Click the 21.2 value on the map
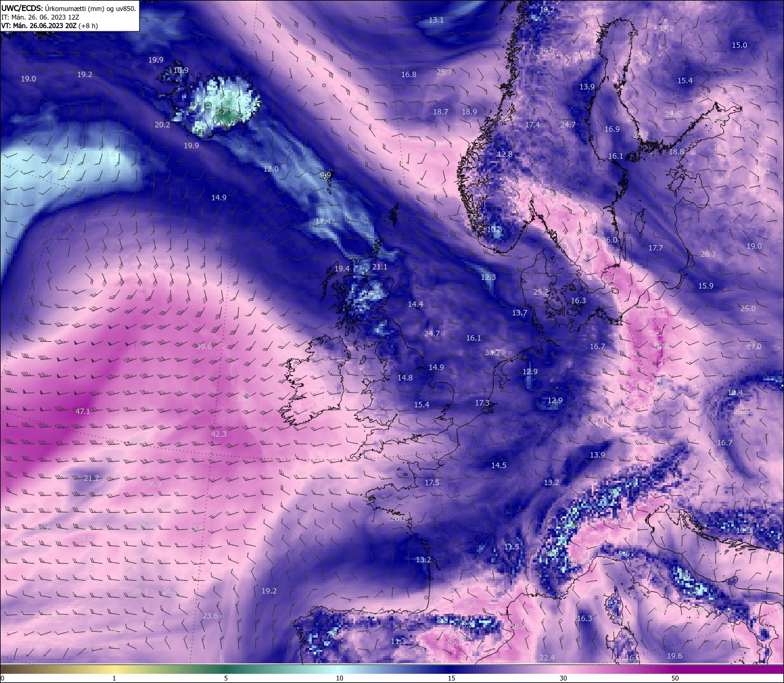Viewport: 784px width, 683px height. pyautogui.click(x=91, y=478)
